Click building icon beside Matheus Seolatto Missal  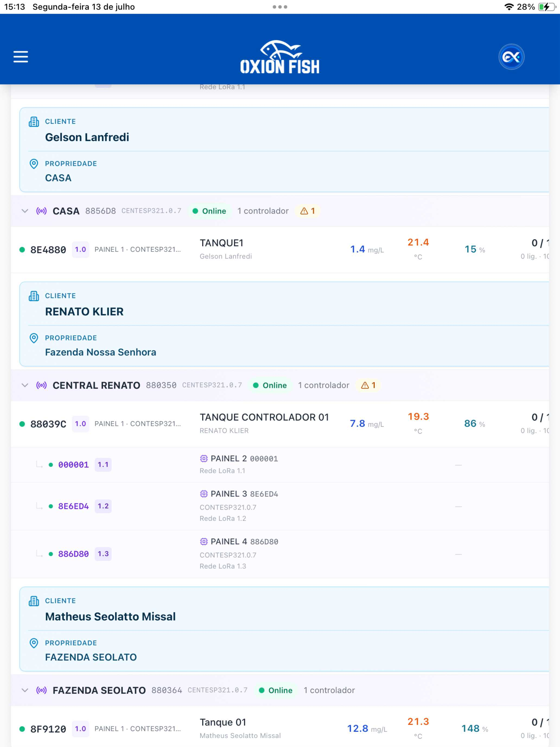[34, 602]
